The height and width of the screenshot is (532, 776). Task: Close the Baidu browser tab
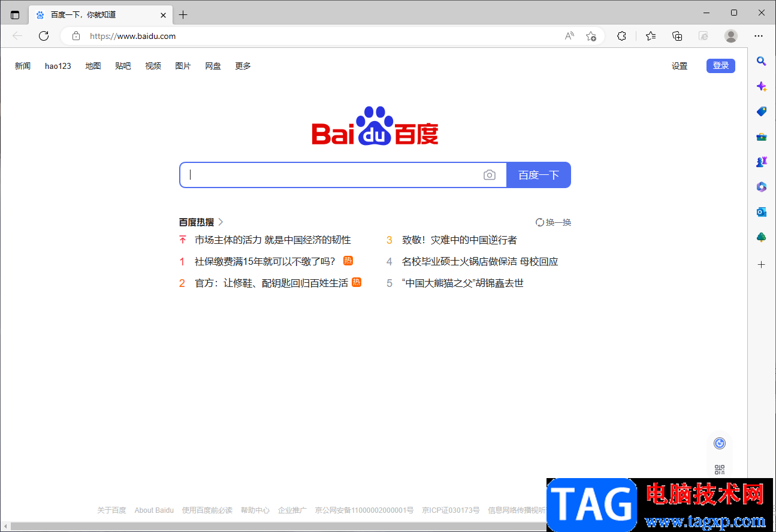coord(163,15)
